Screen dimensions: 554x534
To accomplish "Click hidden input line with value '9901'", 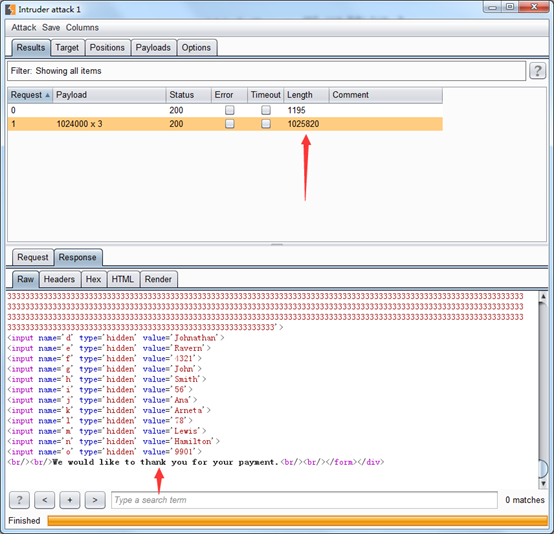I will (x=105, y=452).
